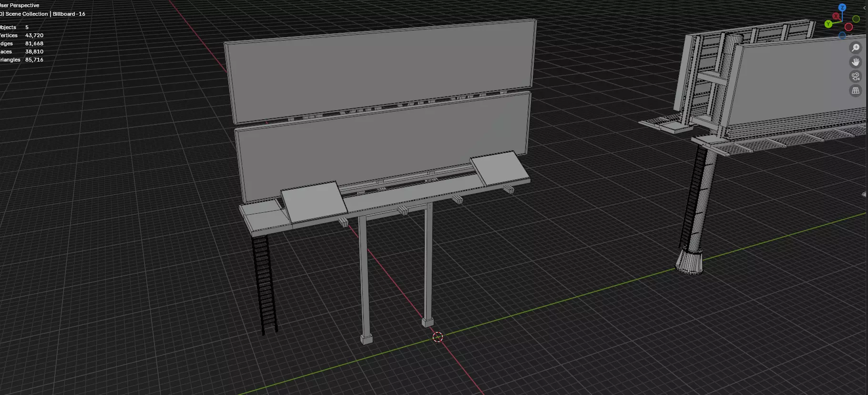Click the Objects count '5'

[27, 27]
